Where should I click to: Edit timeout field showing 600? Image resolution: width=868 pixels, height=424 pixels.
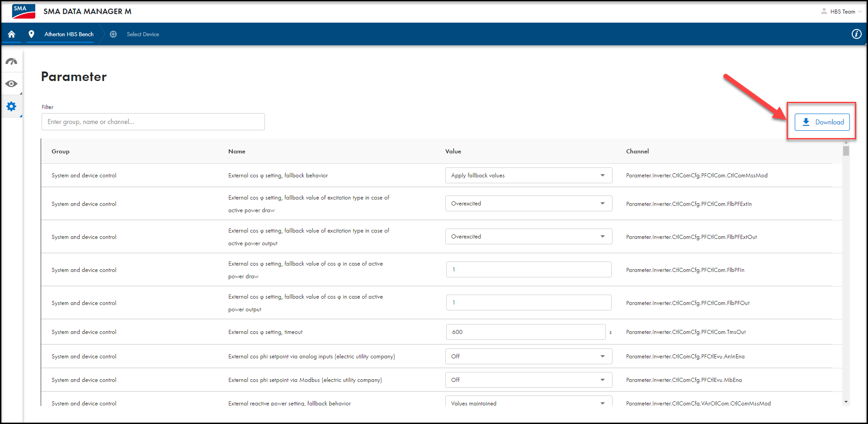tap(526, 332)
